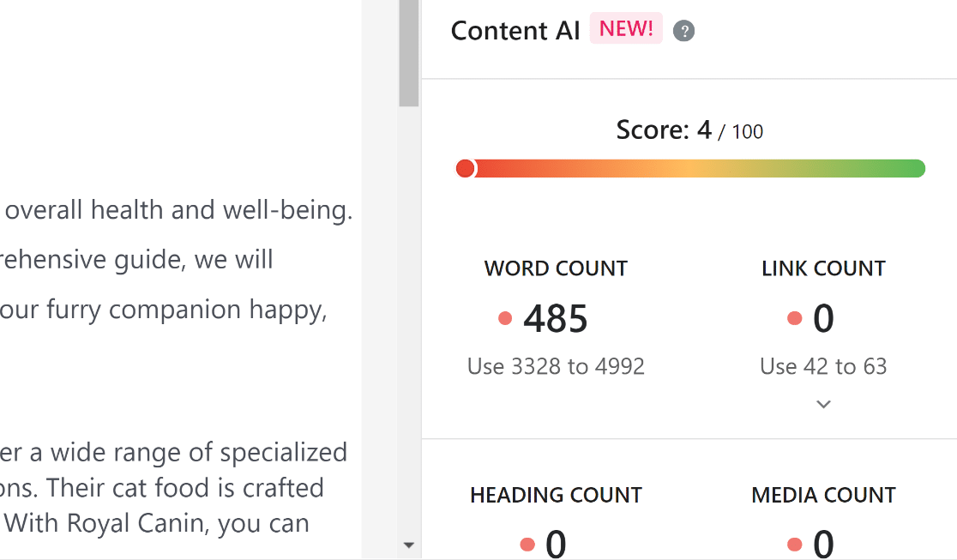
Task: Click the Media Count status indicator dot
Action: (x=794, y=544)
